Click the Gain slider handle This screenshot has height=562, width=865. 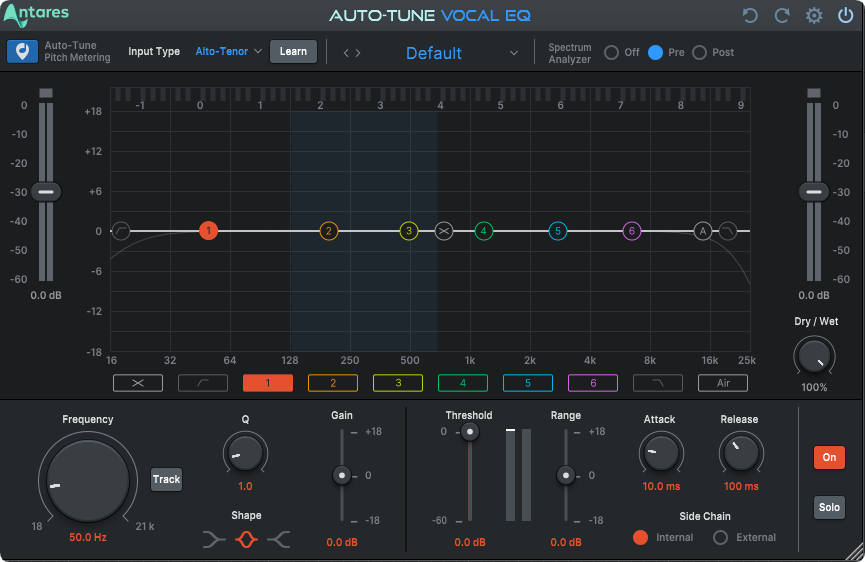click(x=342, y=475)
